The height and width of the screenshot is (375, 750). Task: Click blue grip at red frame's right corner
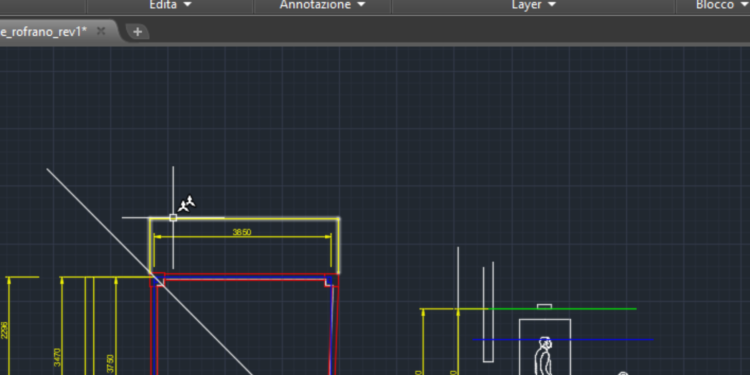(x=329, y=280)
